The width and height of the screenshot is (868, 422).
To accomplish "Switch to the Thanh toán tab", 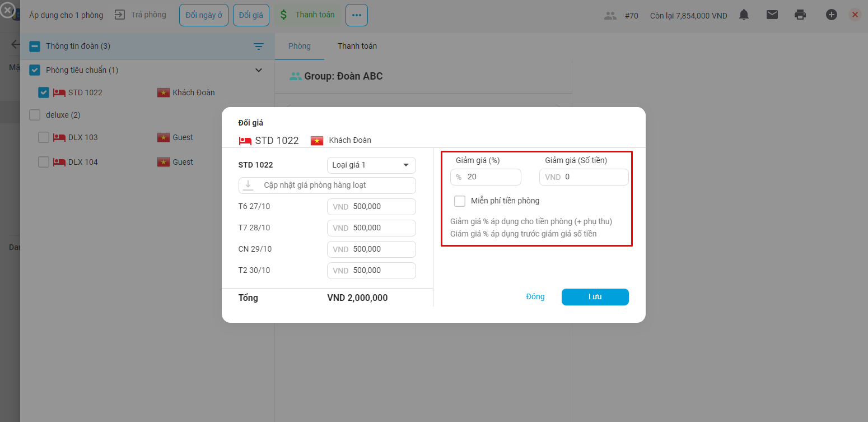I will tap(357, 46).
